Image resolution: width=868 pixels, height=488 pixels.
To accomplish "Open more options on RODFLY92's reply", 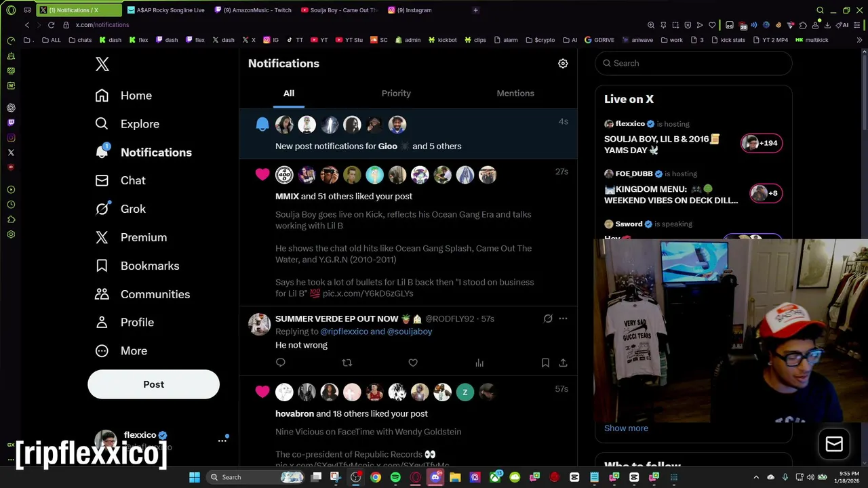I will click(x=563, y=319).
